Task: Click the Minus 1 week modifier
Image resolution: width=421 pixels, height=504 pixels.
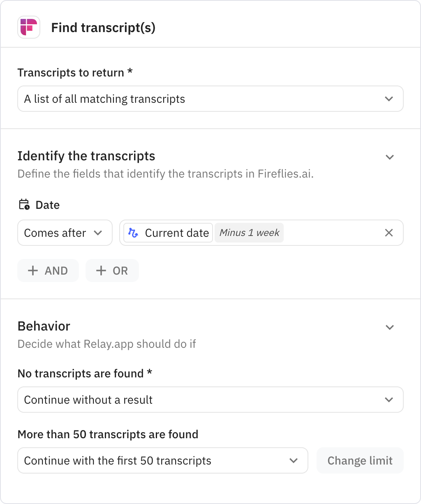Action: click(249, 233)
